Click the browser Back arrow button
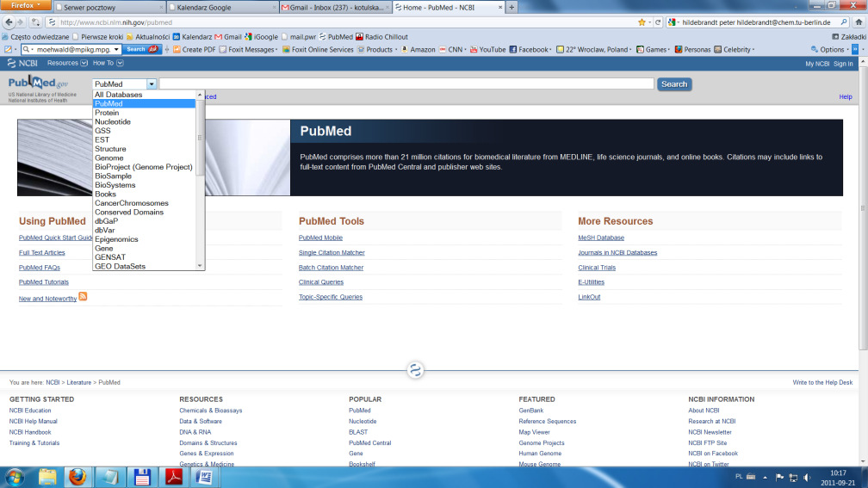The width and height of the screenshot is (868, 488). point(9,22)
